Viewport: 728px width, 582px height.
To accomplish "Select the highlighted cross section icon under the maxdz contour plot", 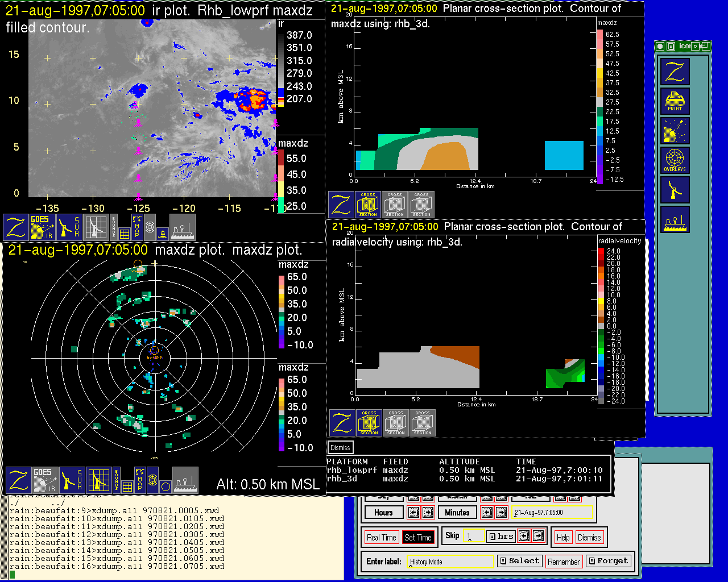I will 368,205.
